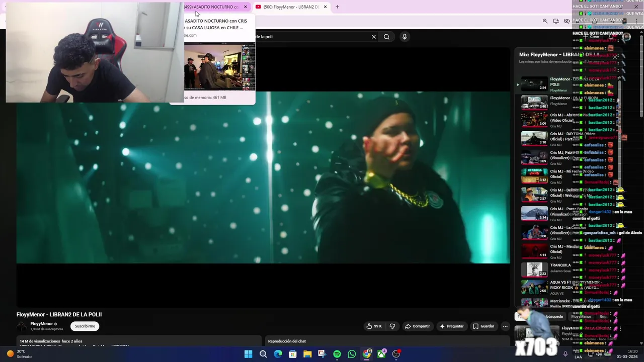Click the install app icon in address bar
This screenshot has height=362, width=644.
(x=556, y=21)
